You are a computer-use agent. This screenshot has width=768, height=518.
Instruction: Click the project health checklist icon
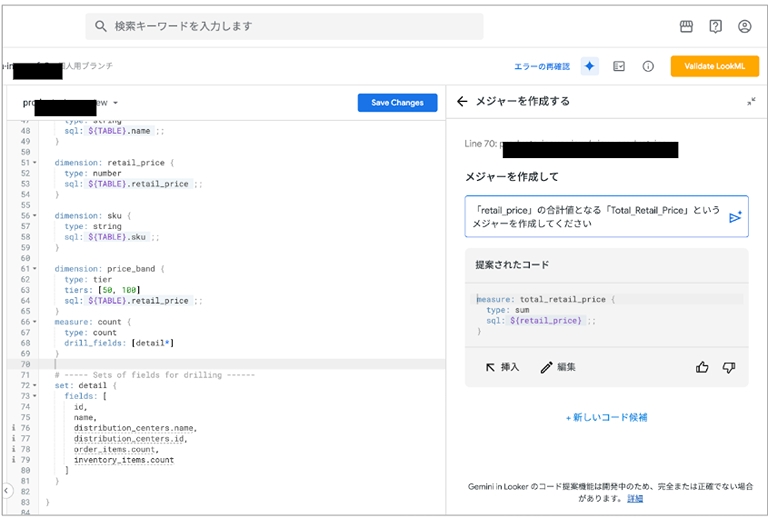click(x=619, y=66)
